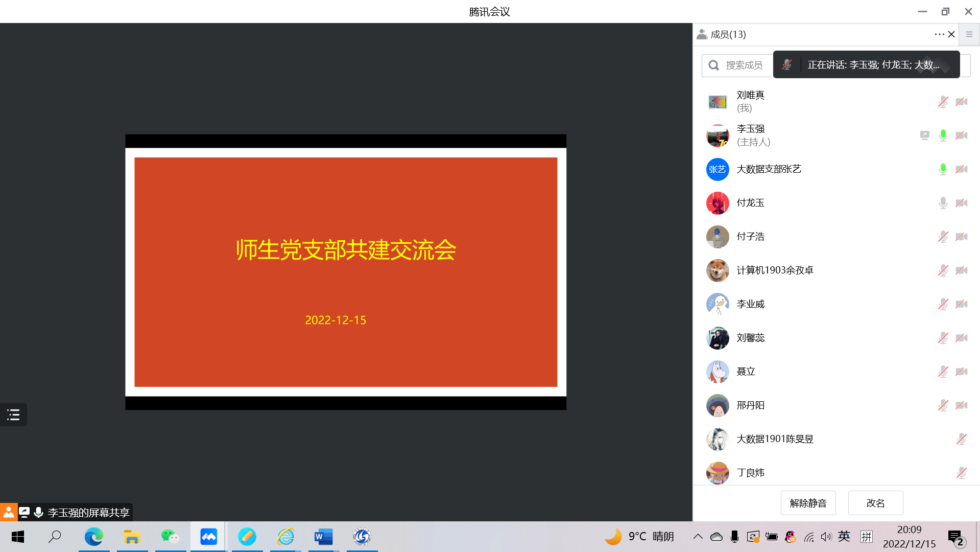The height and width of the screenshot is (552, 980).
Task: Click the search members input field
Action: pyautogui.click(x=738, y=65)
